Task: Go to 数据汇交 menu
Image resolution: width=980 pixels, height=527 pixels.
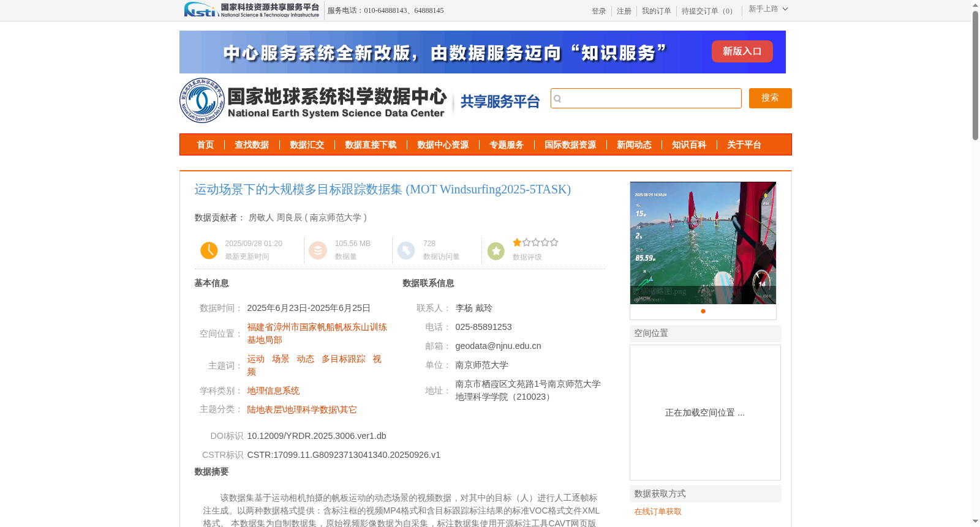Action: coord(307,145)
